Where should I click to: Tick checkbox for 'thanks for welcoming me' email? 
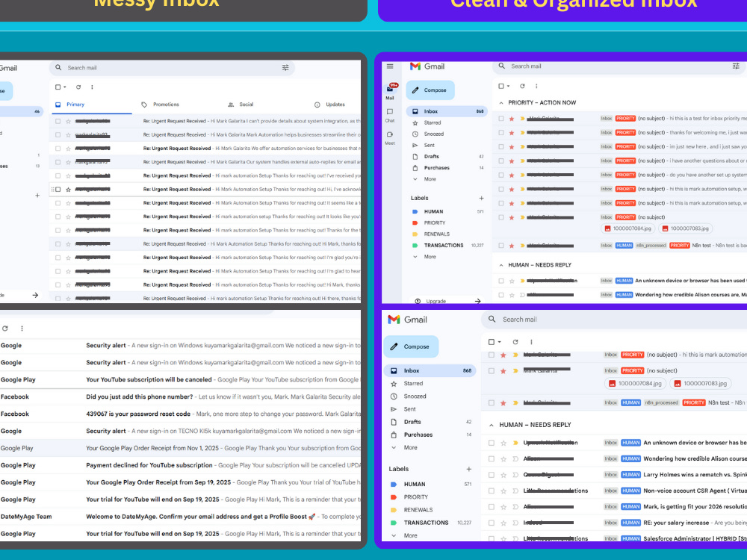coord(501,133)
